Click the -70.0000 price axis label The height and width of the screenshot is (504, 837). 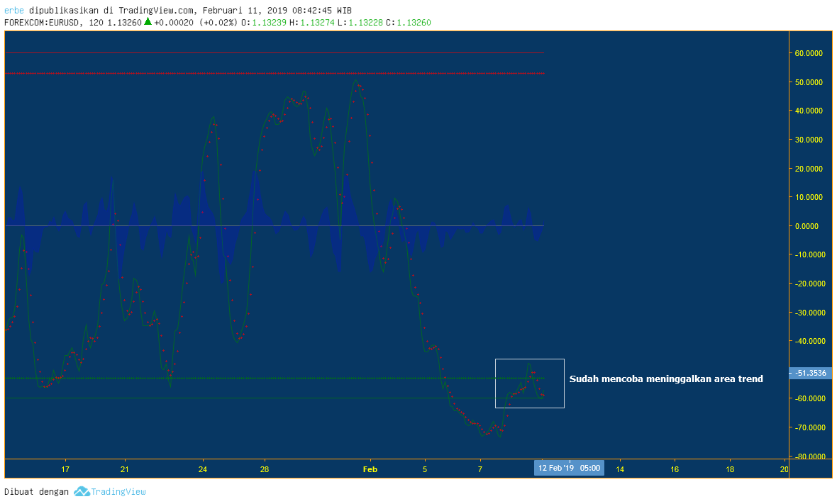click(809, 427)
